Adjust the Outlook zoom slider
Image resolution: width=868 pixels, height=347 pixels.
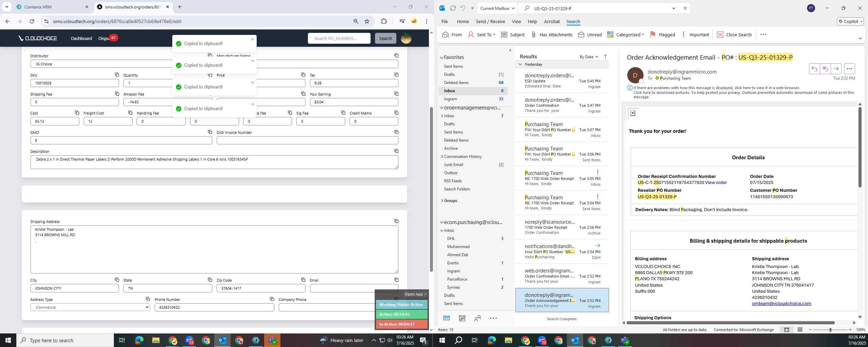point(830,330)
